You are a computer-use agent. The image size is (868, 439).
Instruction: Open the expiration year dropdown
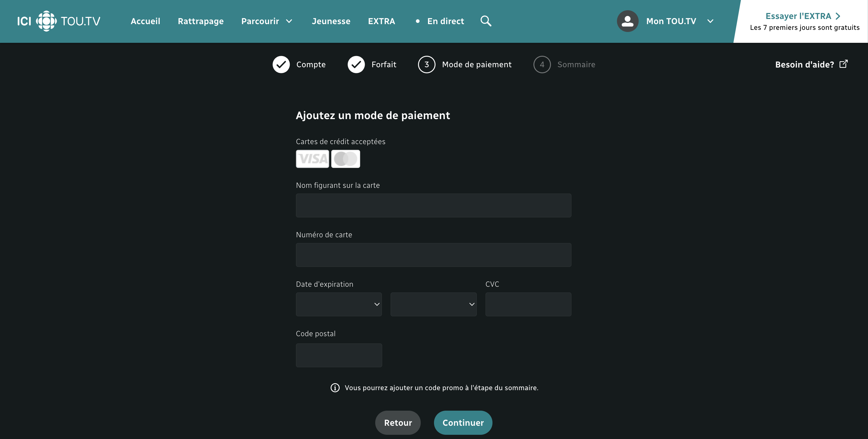click(433, 304)
